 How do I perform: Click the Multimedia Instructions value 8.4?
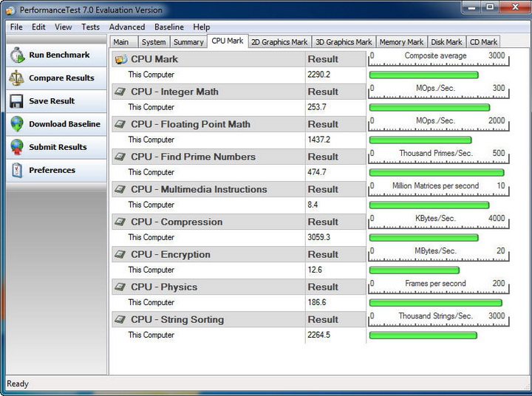click(313, 205)
